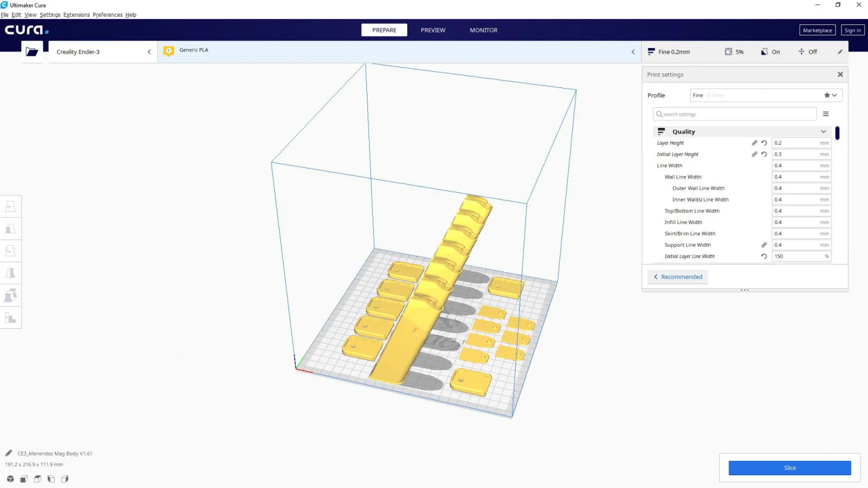868x488 pixels.
Task: Click the blue Slice button
Action: coord(789,468)
